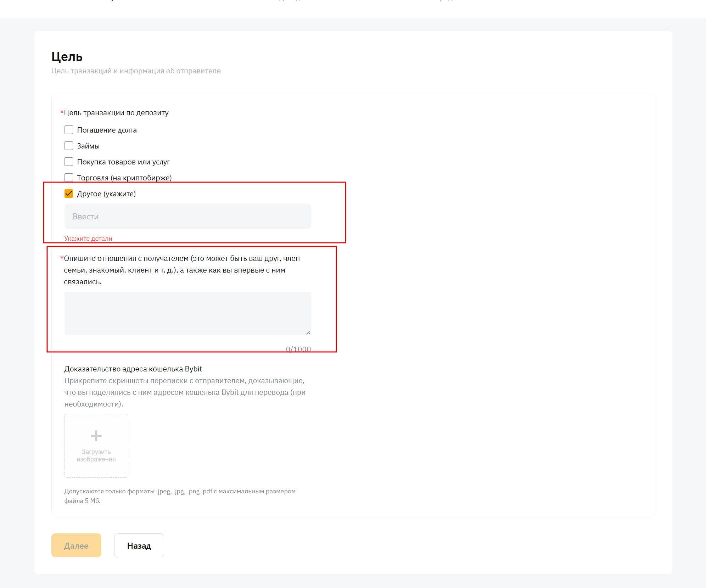Screen dimensions: 706x588
Task: Grab the textarea resize handle corner
Action: point(308,332)
